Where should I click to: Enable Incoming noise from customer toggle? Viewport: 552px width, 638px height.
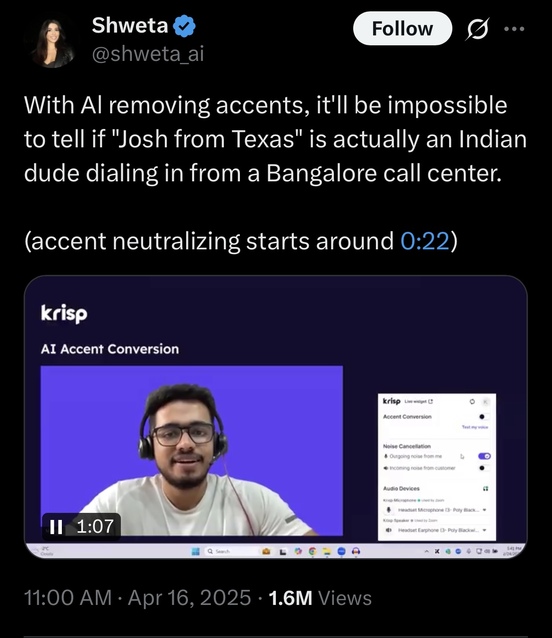[x=483, y=468]
